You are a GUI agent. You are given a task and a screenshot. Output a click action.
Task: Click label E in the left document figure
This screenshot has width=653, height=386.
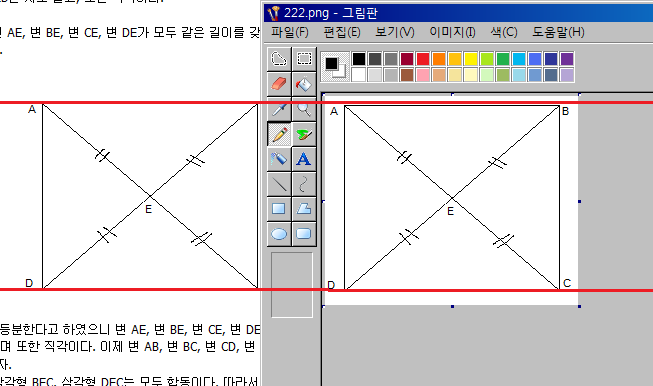click(x=149, y=209)
